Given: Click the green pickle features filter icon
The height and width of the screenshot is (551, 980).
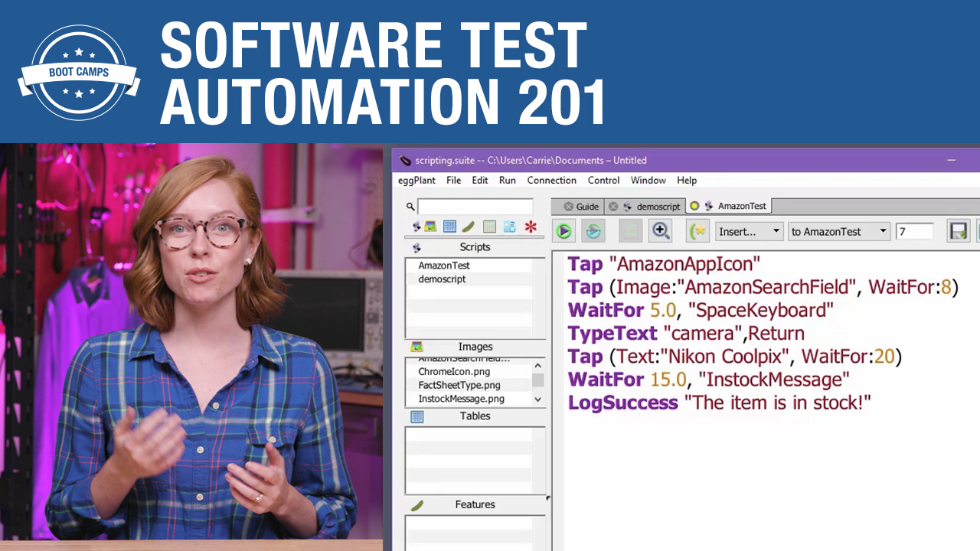Looking at the screenshot, I should coord(468,227).
